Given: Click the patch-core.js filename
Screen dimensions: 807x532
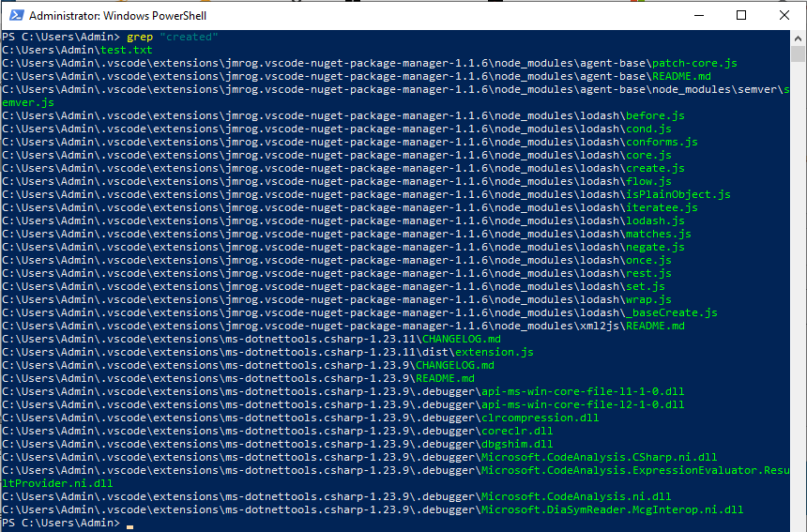Looking at the screenshot, I should click(x=693, y=63).
